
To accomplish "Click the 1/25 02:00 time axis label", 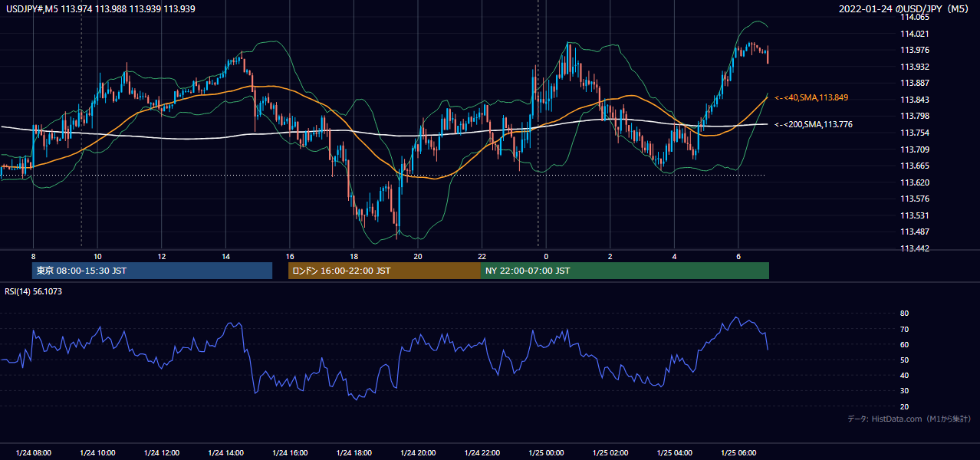I will click(610, 452).
